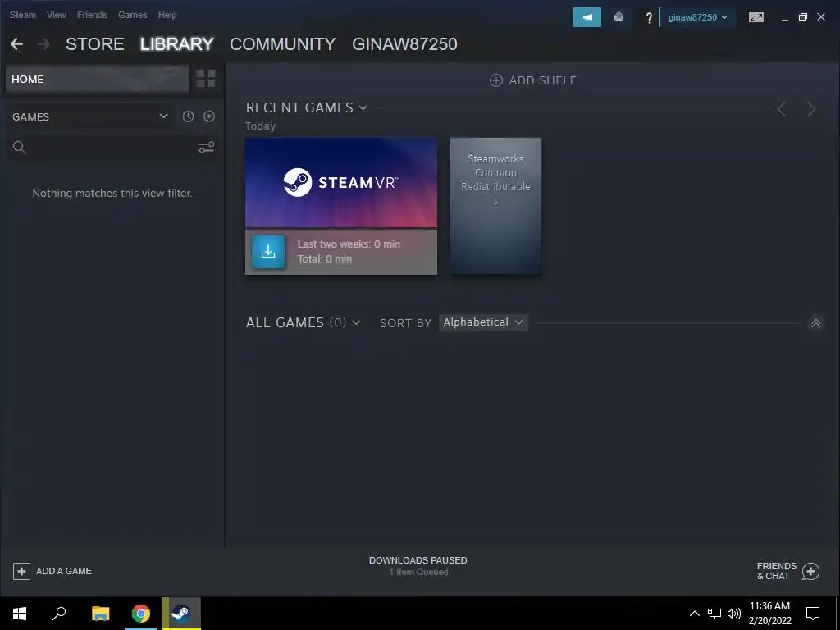Click the forward navigation arrow
The width and height of the screenshot is (840, 630).
(44, 44)
